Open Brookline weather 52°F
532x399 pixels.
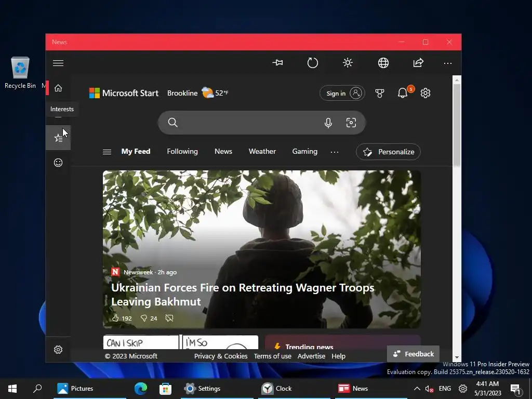tap(197, 93)
